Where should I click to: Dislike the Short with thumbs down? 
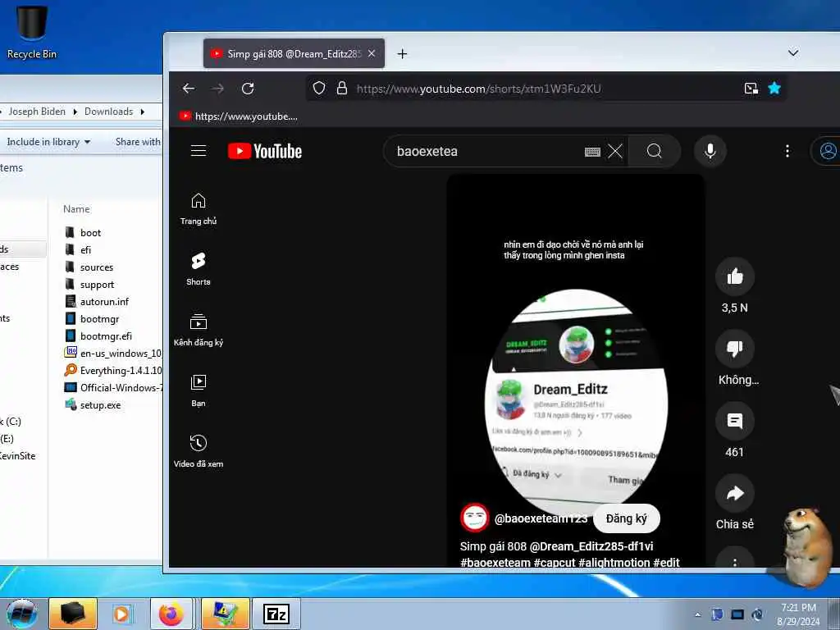tap(734, 348)
